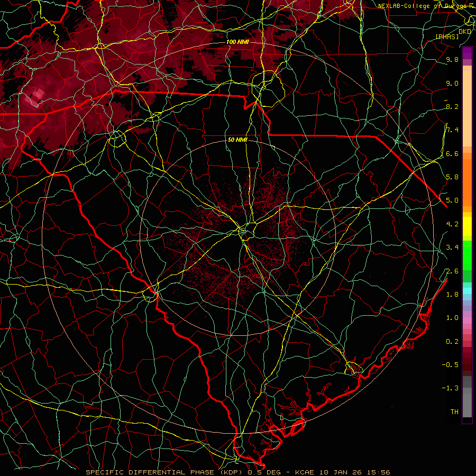Pick the purple swatch atop the color bar

pyautogui.click(x=467, y=53)
